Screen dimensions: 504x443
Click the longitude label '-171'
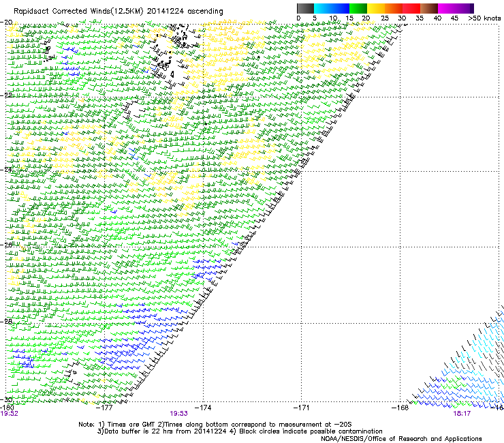click(x=302, y=408)
